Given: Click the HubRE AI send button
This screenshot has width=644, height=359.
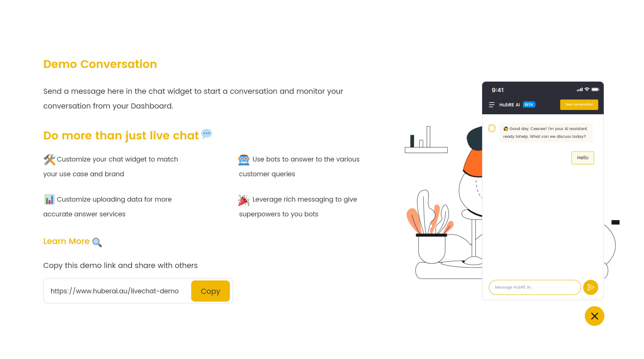Looking at the screenshot, I should pos(591,287).
